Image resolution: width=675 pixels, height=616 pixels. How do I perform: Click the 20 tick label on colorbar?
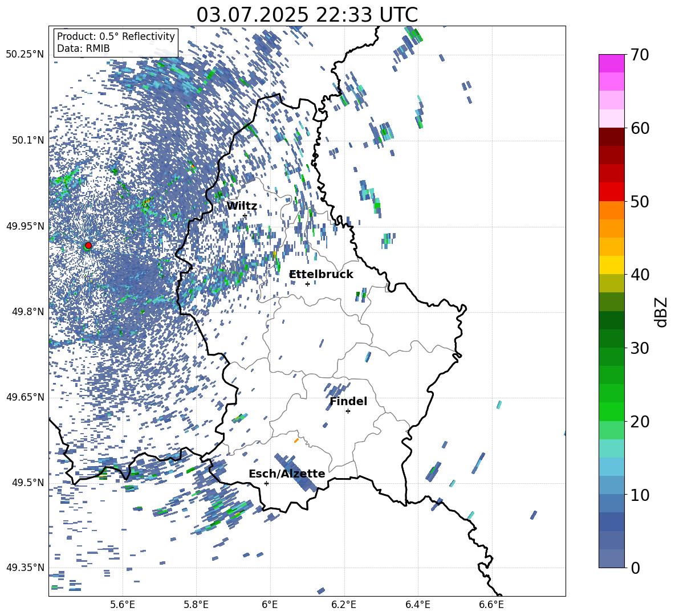(x=640, y=422)
